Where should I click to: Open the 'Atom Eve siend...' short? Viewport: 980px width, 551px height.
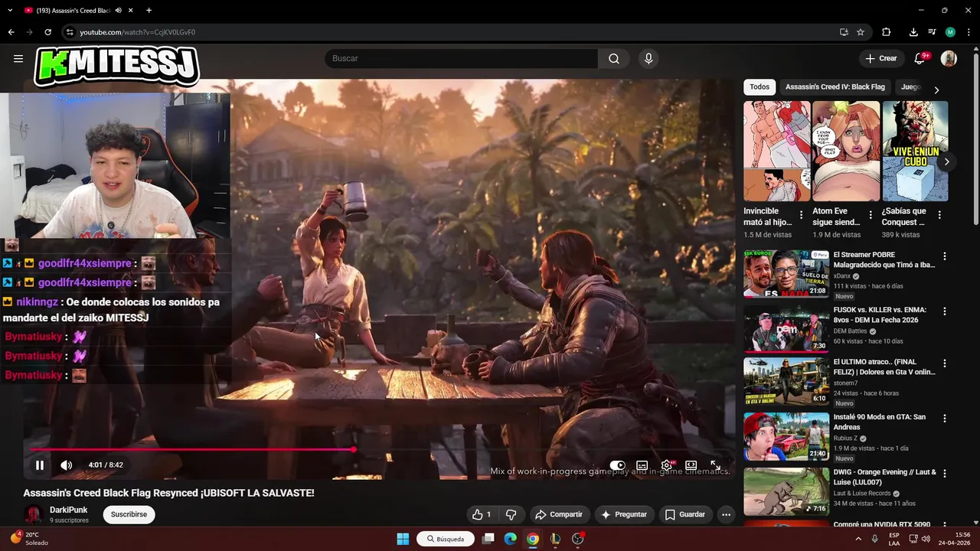846,151
